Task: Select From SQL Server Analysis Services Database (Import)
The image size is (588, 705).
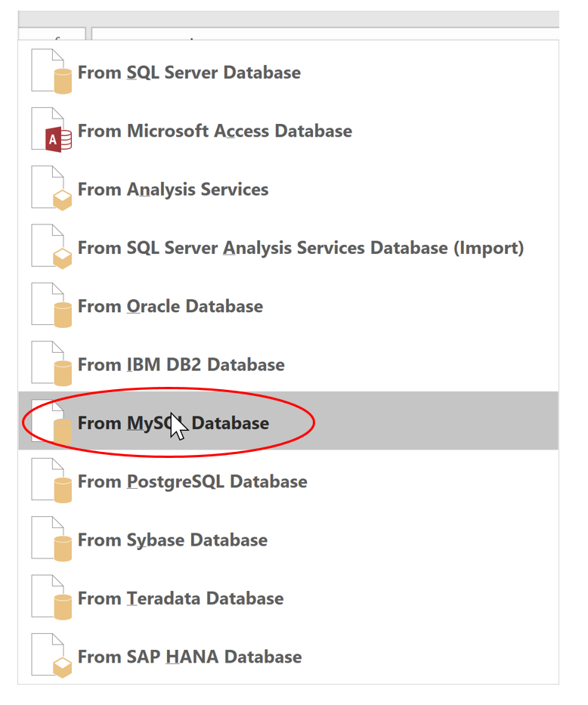Action: pos(299,247)
